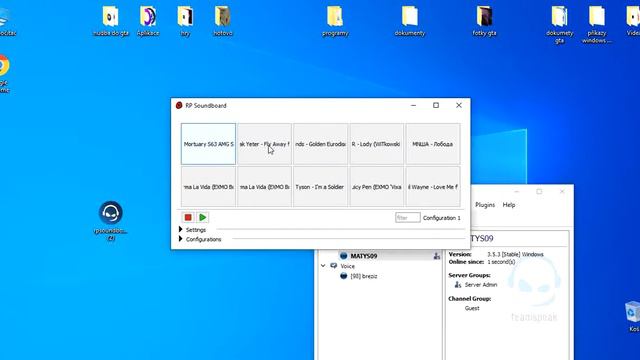Open Help menu in TeamSpeak window
This screenshot has width=640, height=360.
[509, 205]
